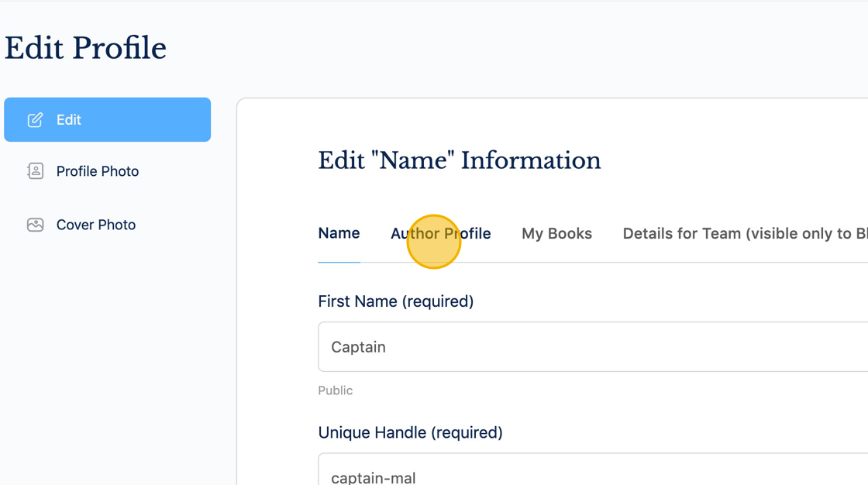Screen dimensions: 868x485
Task: Open the Profile Photo section label
Action: coord(98,171)
